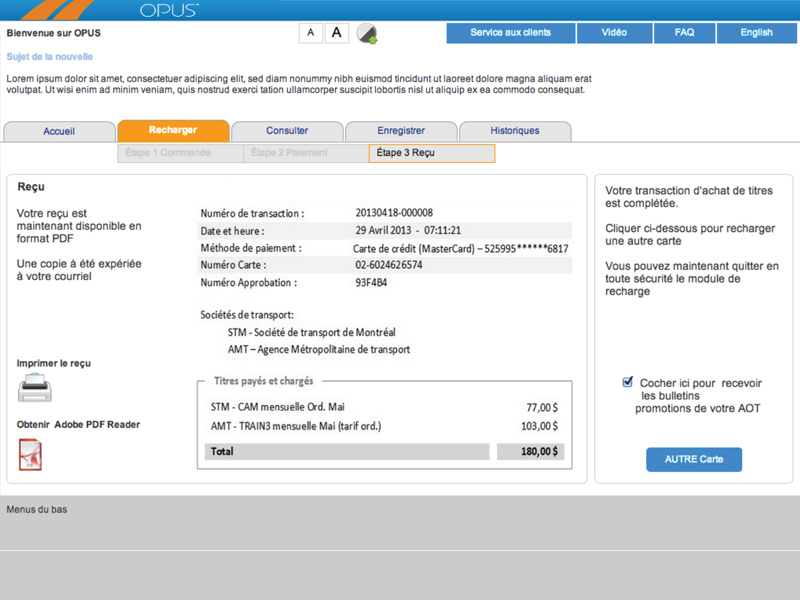The image size is (800, 600).
Task: Click the total 180,00 $ value
Action: pos(539,452)
